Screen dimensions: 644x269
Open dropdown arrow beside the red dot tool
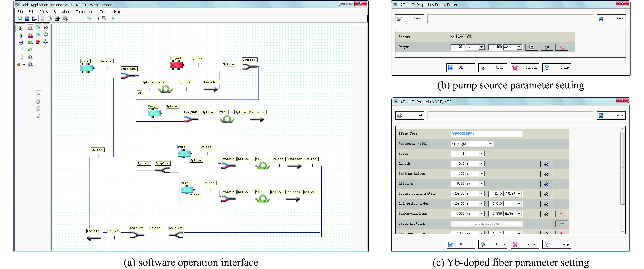coord(24,65)
